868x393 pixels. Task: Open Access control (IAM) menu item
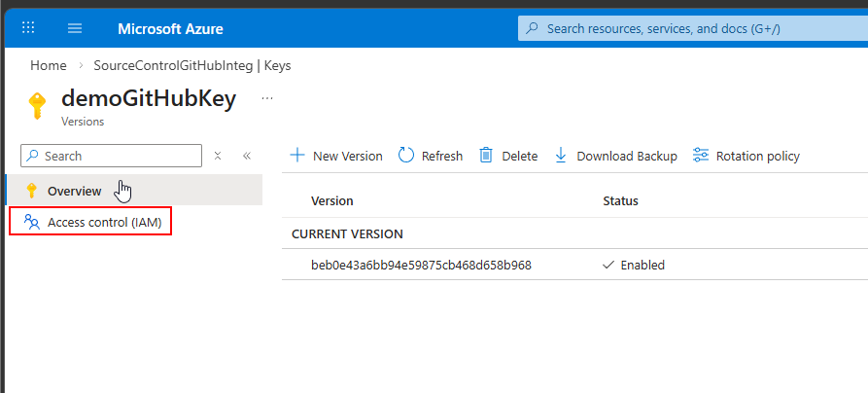[x=91, y=222]
